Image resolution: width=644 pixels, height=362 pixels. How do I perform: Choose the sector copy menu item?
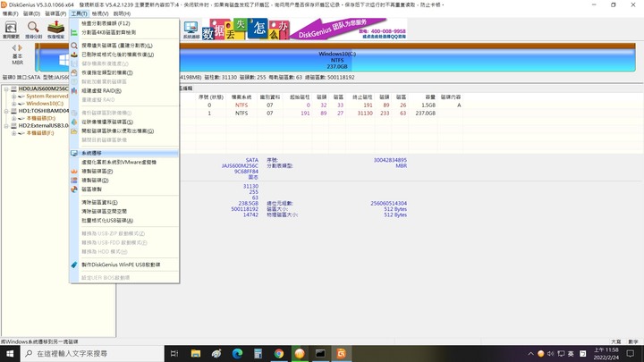click(124, 189)
